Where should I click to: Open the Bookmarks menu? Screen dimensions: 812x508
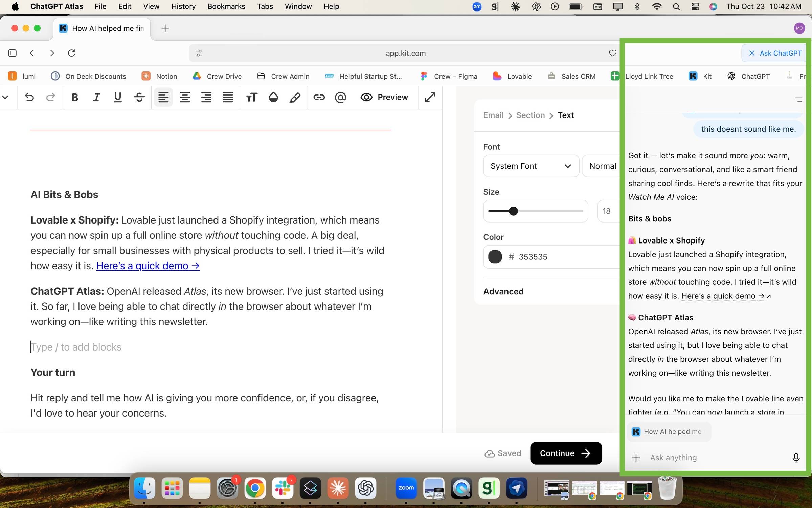pos(226,6)
